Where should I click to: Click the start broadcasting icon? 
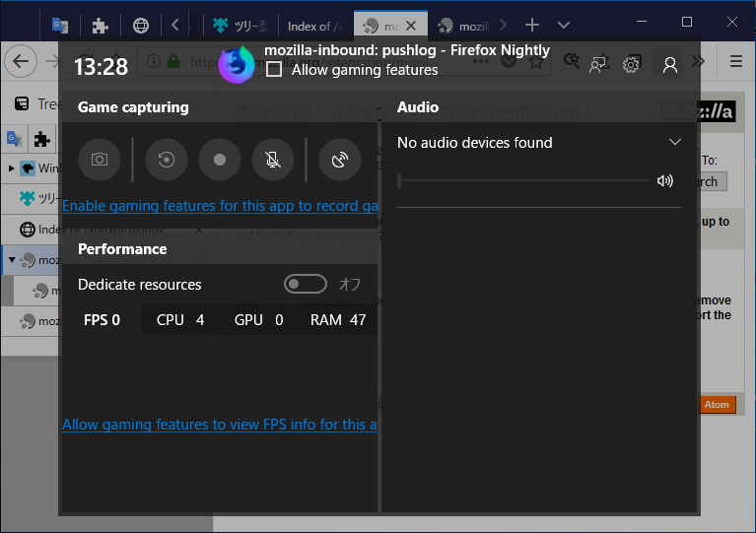pos(340,160)
